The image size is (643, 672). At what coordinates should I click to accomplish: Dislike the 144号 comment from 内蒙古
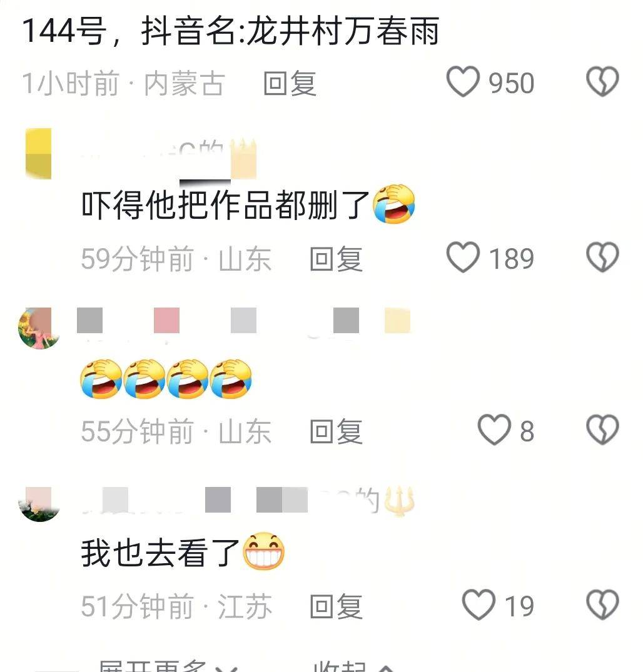point(603,81)
